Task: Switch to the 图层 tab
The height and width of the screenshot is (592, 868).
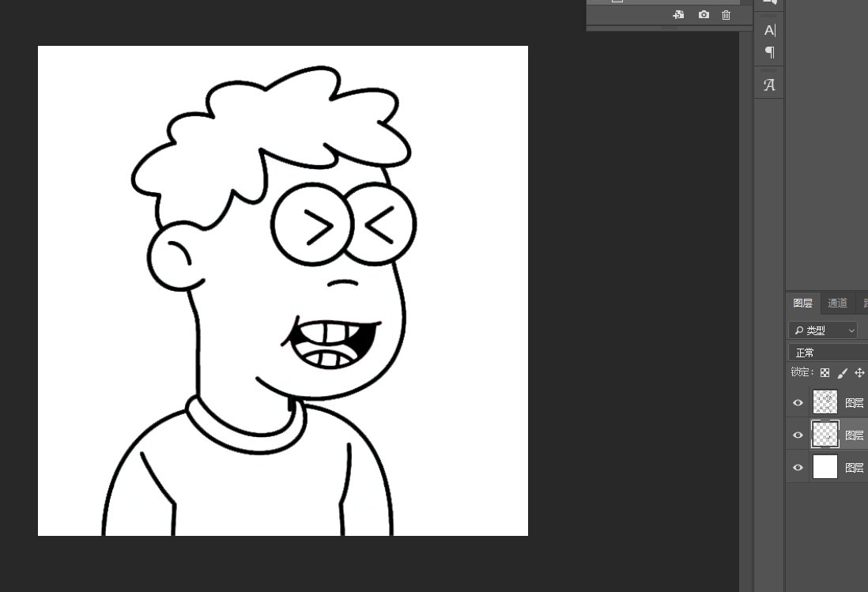Action: [802, 304]
